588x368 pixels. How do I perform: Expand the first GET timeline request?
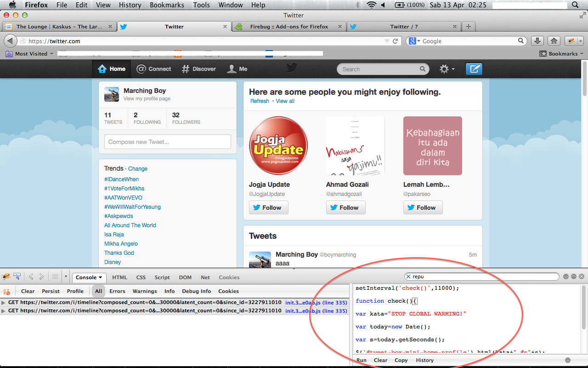click(x=4, y=303)
